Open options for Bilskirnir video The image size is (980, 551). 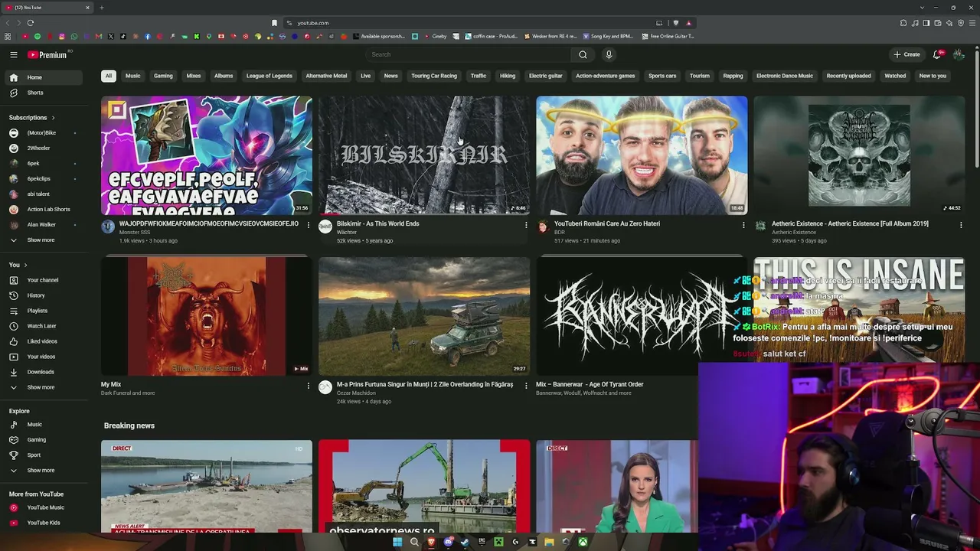526,225
